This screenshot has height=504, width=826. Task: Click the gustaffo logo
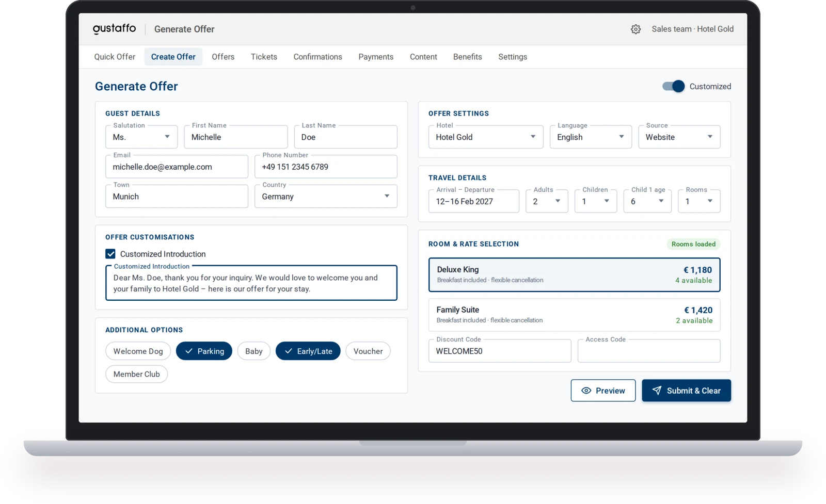click(114, 29)
